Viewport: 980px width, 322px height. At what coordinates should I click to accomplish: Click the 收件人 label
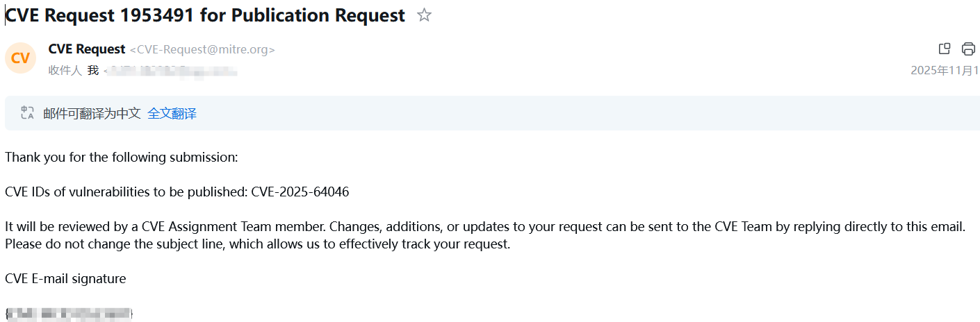pos(65,71)
